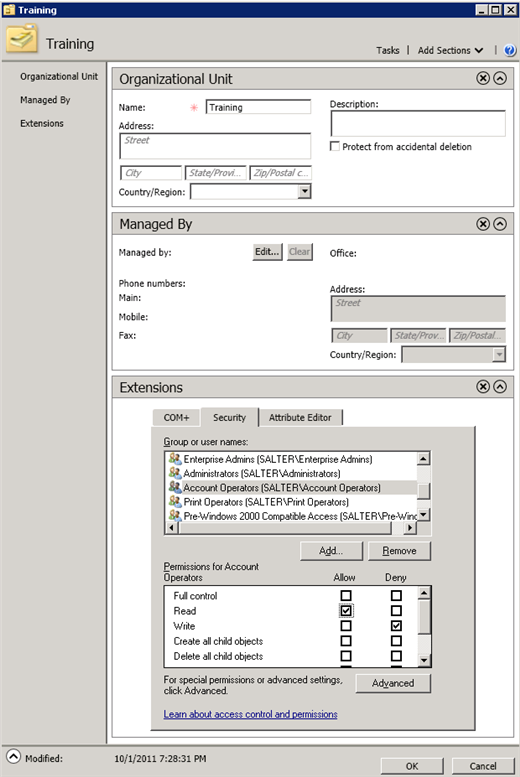Click the Training folder icon in header
The width and height of the screenshot is (520, 777).
click(x=22, y=39)
